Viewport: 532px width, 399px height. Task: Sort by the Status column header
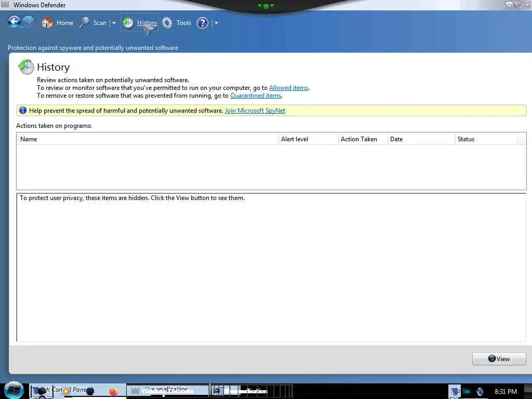point(486,139)
